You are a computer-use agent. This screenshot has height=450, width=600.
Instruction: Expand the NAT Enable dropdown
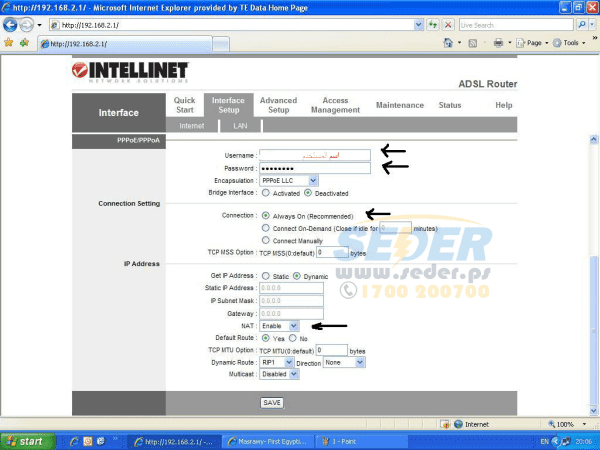(279, 326)
